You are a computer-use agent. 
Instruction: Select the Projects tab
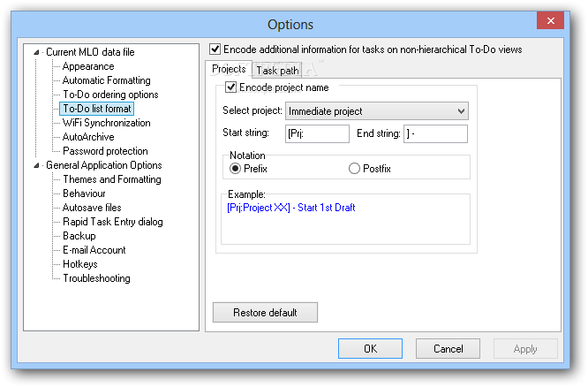pos(229,69)
